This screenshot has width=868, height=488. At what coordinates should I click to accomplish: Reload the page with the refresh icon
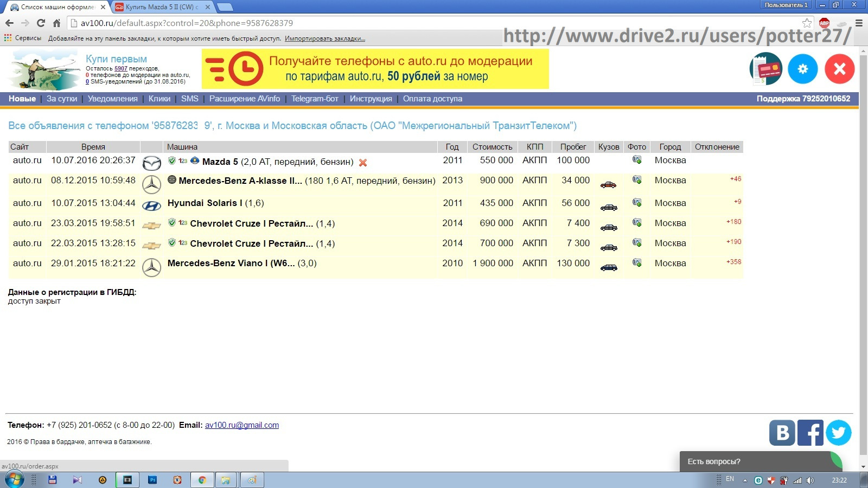[x=41, y=23]
